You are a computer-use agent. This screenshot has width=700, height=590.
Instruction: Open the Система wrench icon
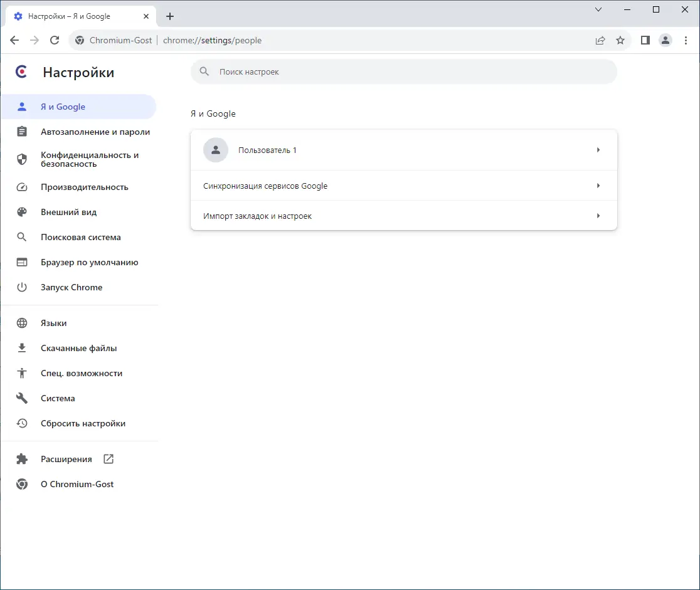tap(22, 398)
